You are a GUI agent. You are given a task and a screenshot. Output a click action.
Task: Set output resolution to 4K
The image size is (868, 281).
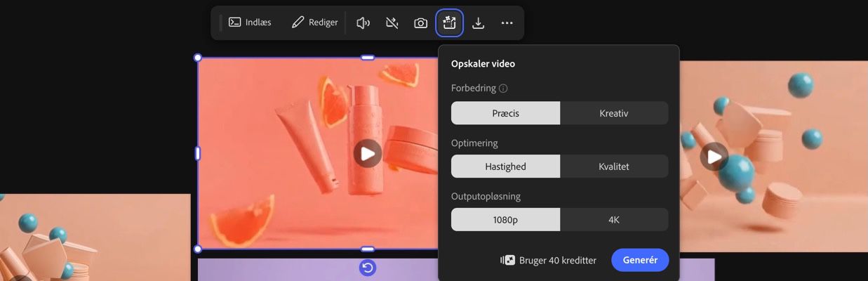pos(614,220)
